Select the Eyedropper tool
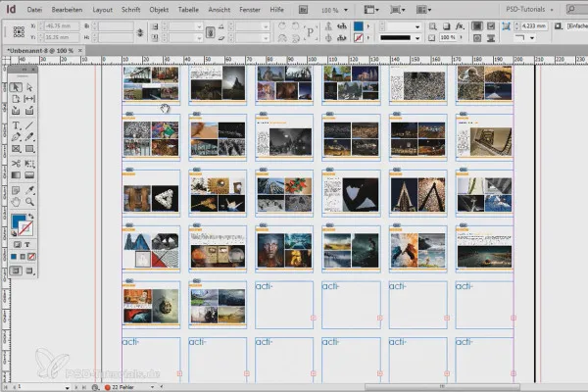588x392 pixels. click(29, 190)
